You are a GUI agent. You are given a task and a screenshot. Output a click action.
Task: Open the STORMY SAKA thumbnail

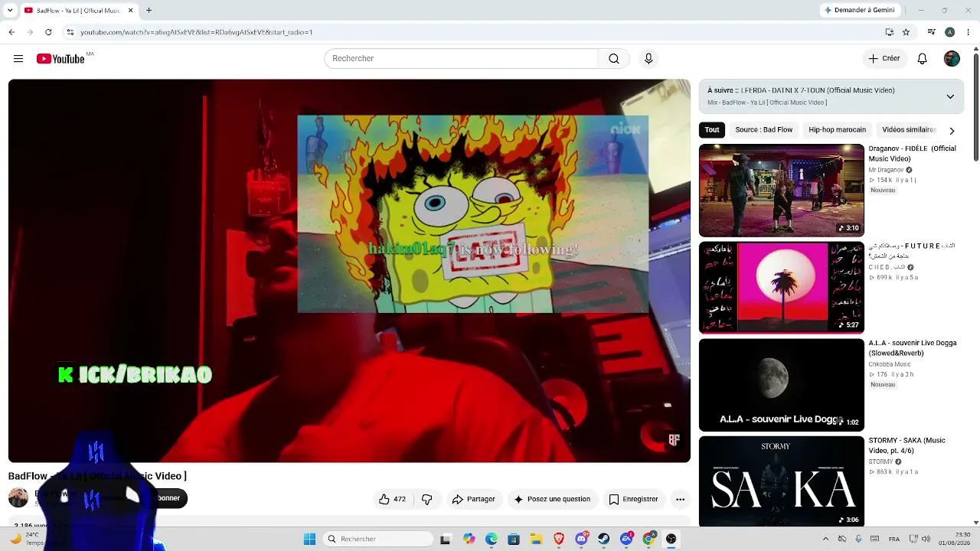tap(782, 481)
